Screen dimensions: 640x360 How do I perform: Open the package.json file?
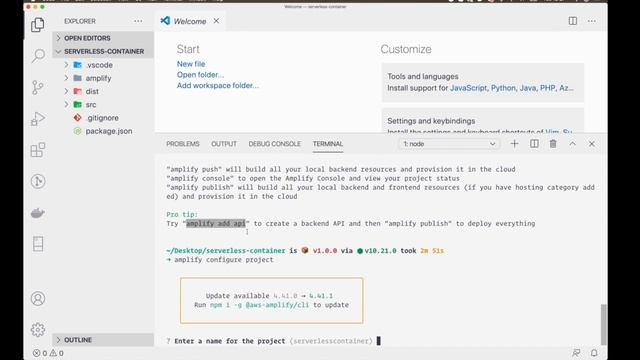coord(103,131)
